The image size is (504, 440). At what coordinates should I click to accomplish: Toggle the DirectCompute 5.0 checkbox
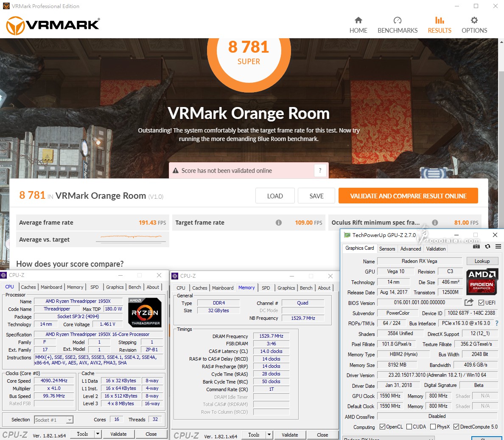point(456,427)
